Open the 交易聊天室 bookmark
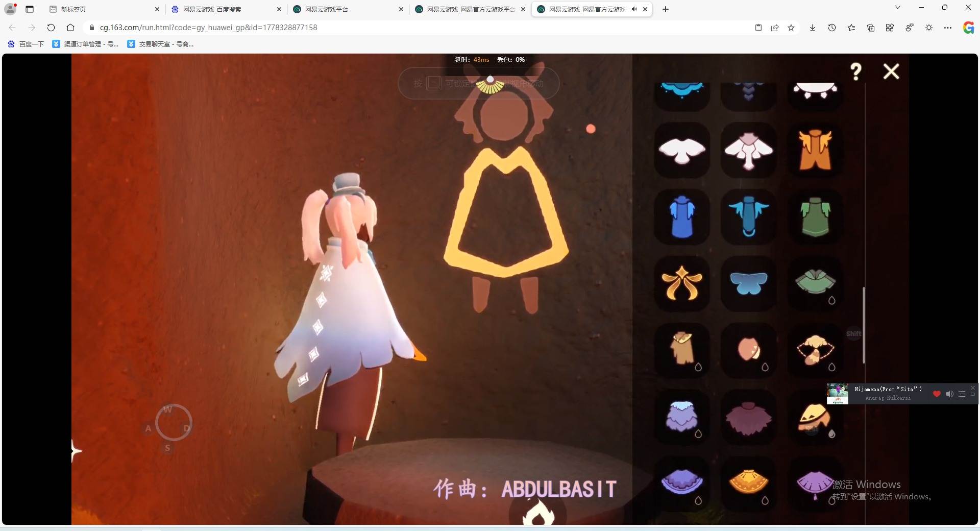This screenshot has width=980, height=531. (160, 44)
